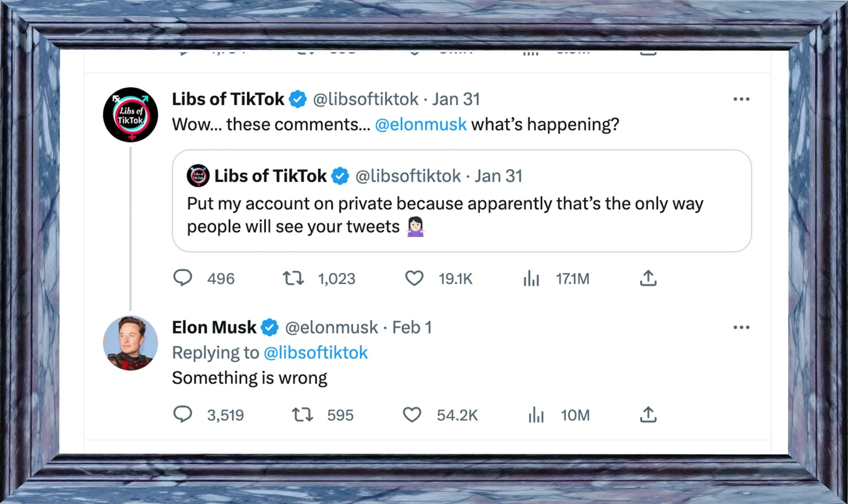Click the retweet icon showing 1,023

click(x=293, y=278)
